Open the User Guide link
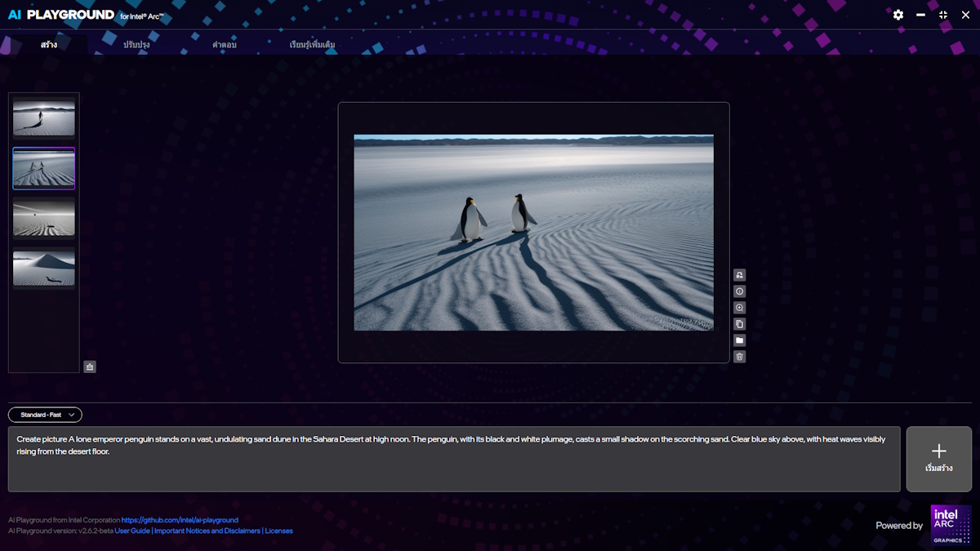980x551 pixels. coord(132,531)
